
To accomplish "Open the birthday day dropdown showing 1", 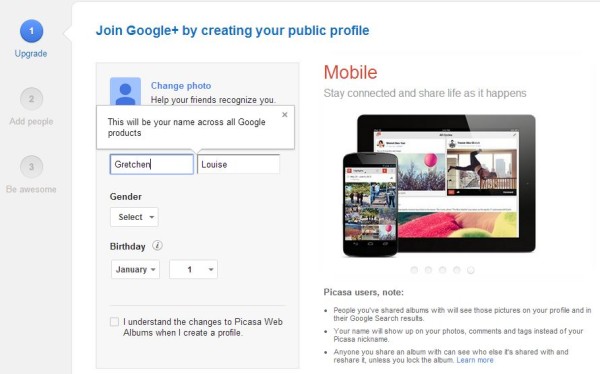I will [x=194, y=269].
